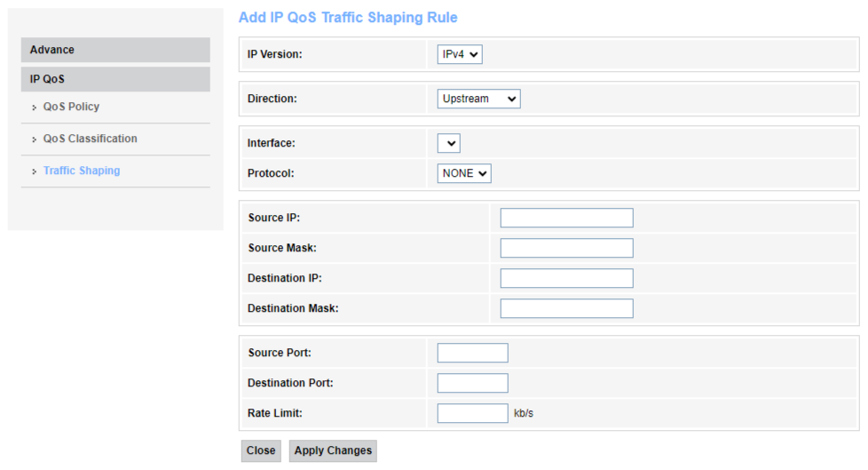Click the Destination IP field
The image size is (868, 470).
click(x=566, y=278)
